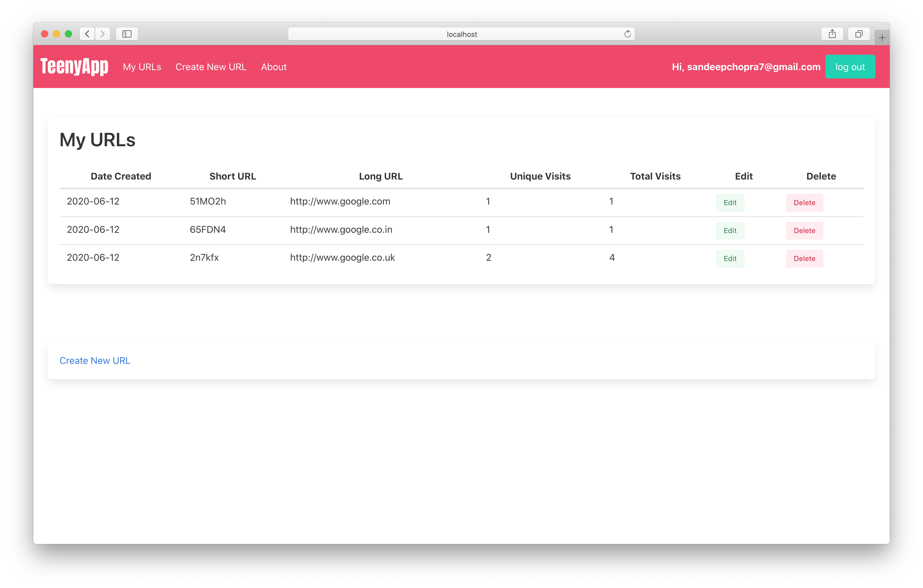Image resolution: width=923 pixels, height=588 pixels.
Task: Click the TeenyApp logo
Action: coord(74,67)
